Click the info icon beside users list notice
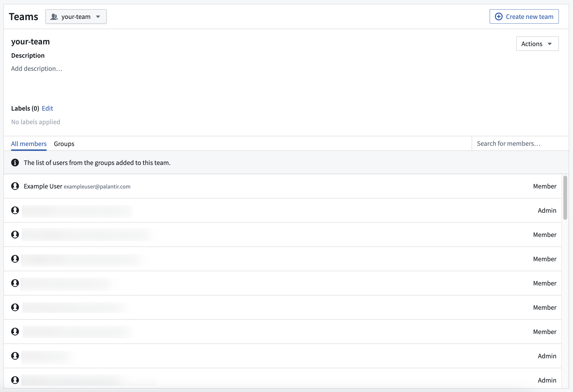This screenshot has height=392, width=573. (x=15, y=163)
